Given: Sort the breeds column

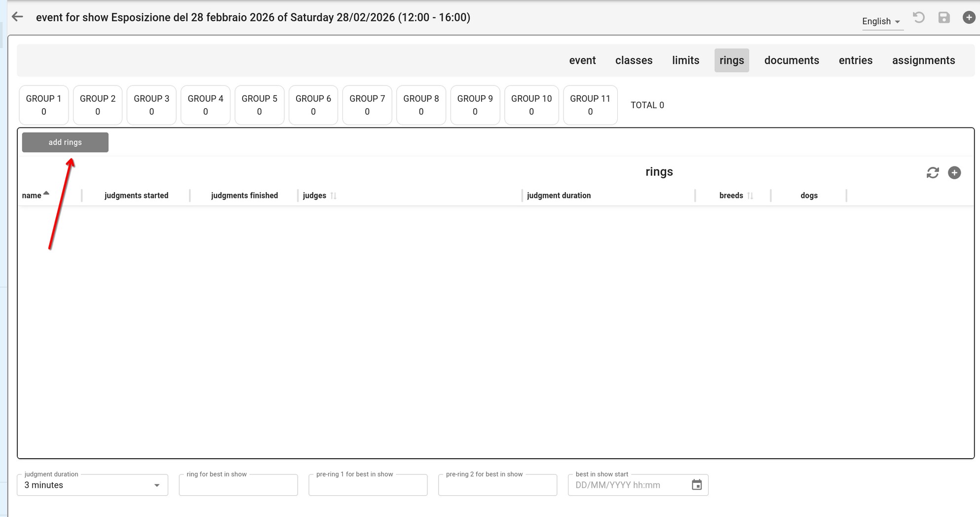Looking at the screenshot, I should (x=751, y=196).
